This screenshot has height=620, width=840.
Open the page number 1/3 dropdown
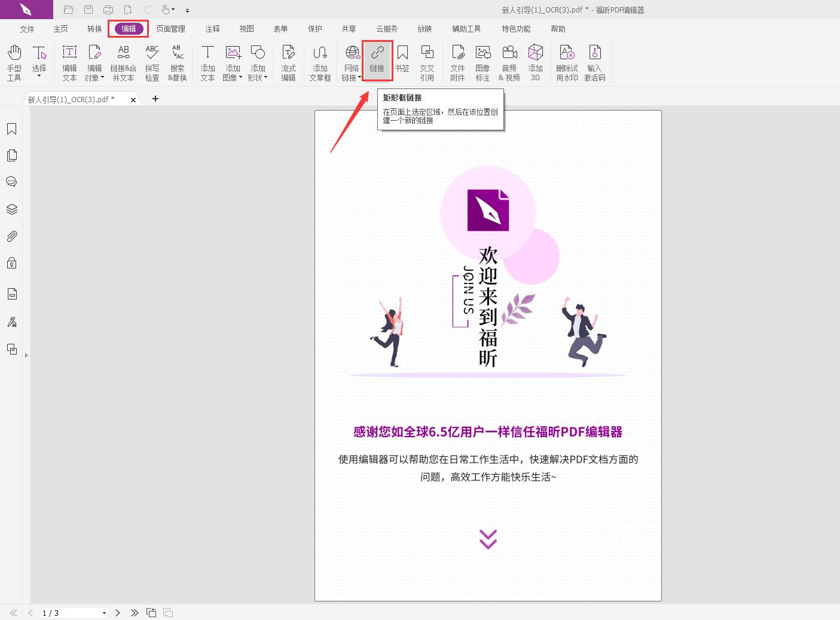(103, 612)
